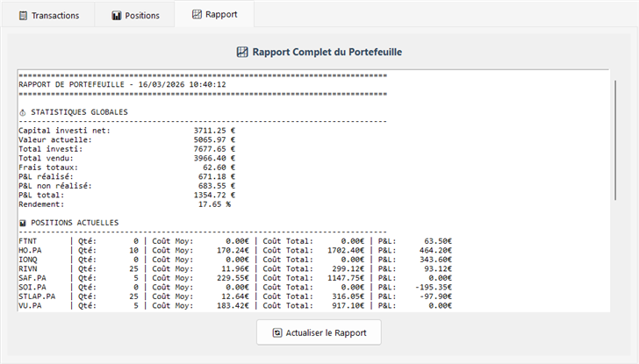Click the Positions bar chart icon
Image resolution: width=639 pixels, height=364 pixels.
(x=116, y=16)
